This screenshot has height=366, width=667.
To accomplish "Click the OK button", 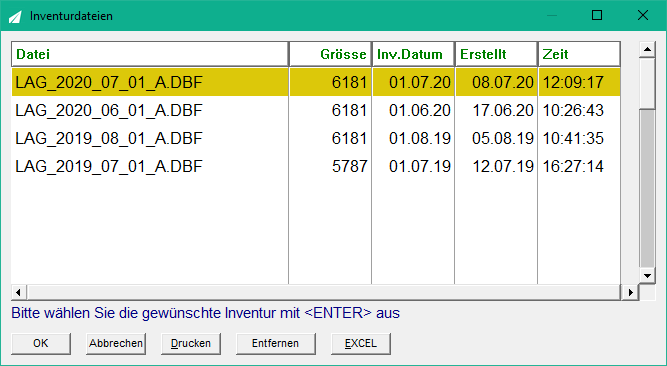I will pyautogui.click(x=41, y=343).
